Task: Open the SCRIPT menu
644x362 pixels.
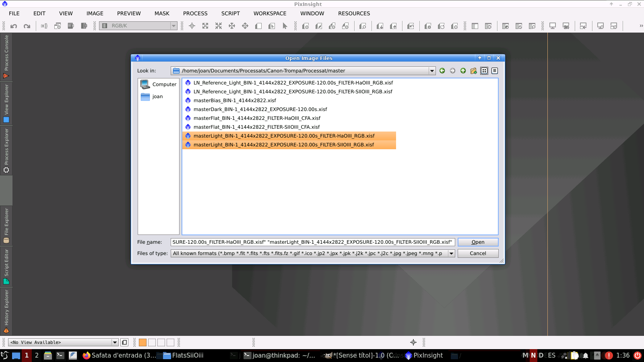Action: pos(230,13)
